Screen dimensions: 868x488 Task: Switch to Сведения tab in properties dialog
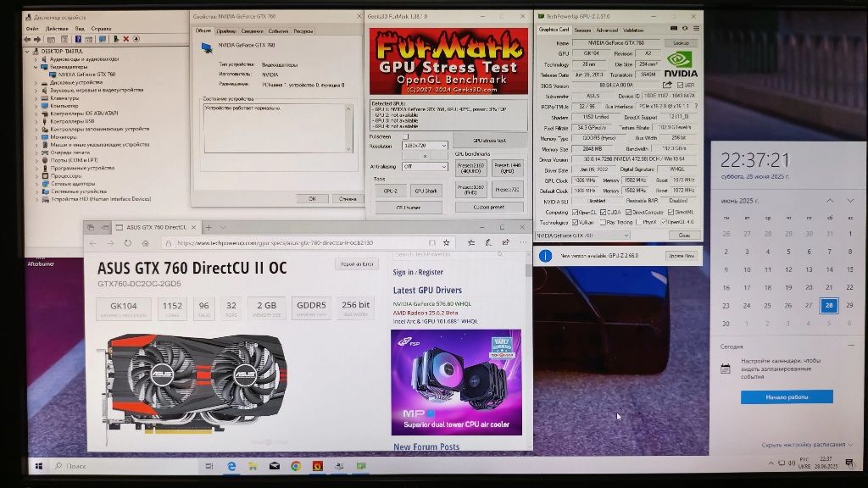pos(252,31)
